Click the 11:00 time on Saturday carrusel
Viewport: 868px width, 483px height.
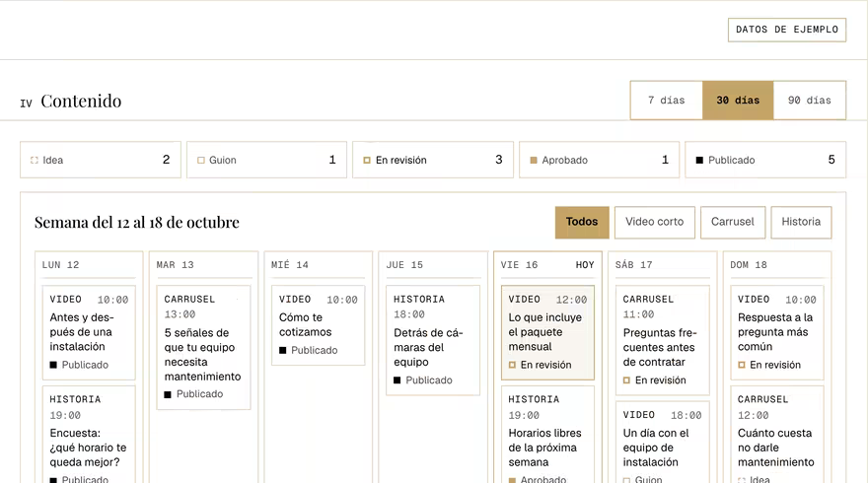pyautogui.click(x=638, y=314)
